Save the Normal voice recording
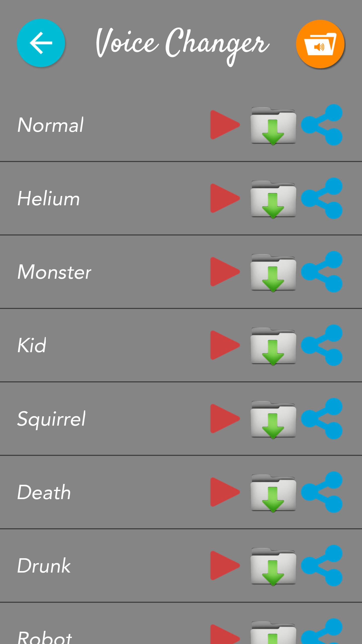Image resolution: width=362 pixels, height=644 pixels. 273,126
